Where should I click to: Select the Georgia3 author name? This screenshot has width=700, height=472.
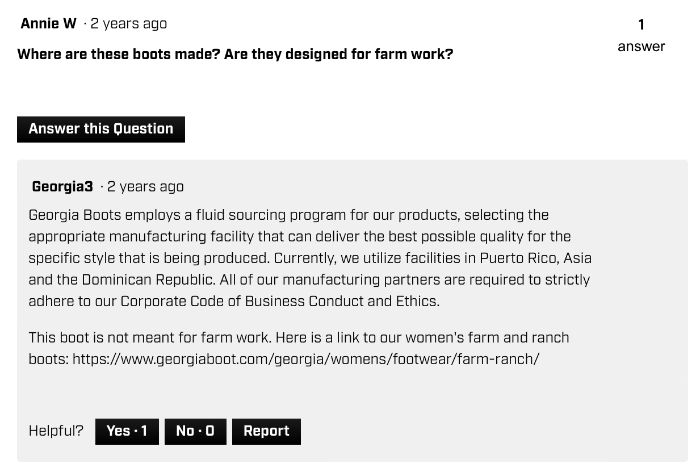[x=62, y=186]
